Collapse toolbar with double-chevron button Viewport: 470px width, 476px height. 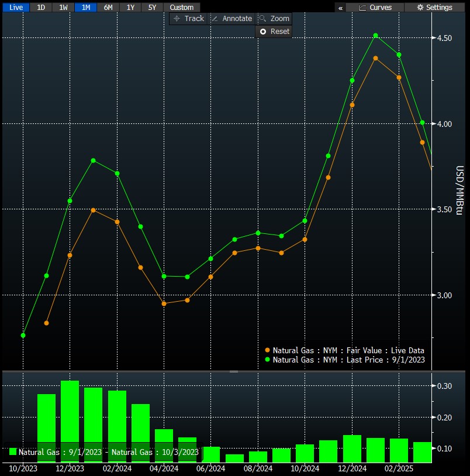click(340, 8)
